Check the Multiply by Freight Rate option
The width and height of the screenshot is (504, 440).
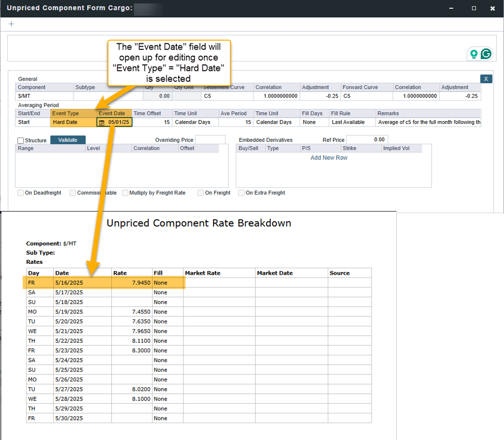[125, 193]
